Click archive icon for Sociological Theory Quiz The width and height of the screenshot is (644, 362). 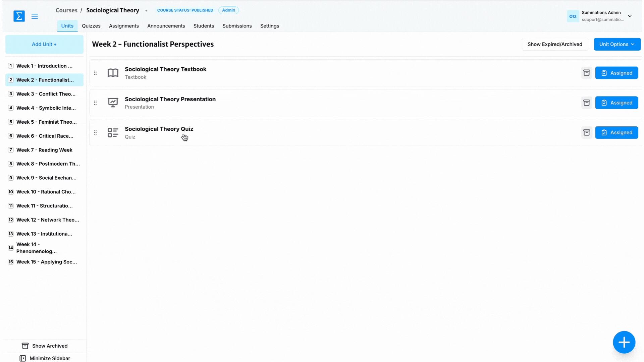pyautogui.click(x=586, y=132)
